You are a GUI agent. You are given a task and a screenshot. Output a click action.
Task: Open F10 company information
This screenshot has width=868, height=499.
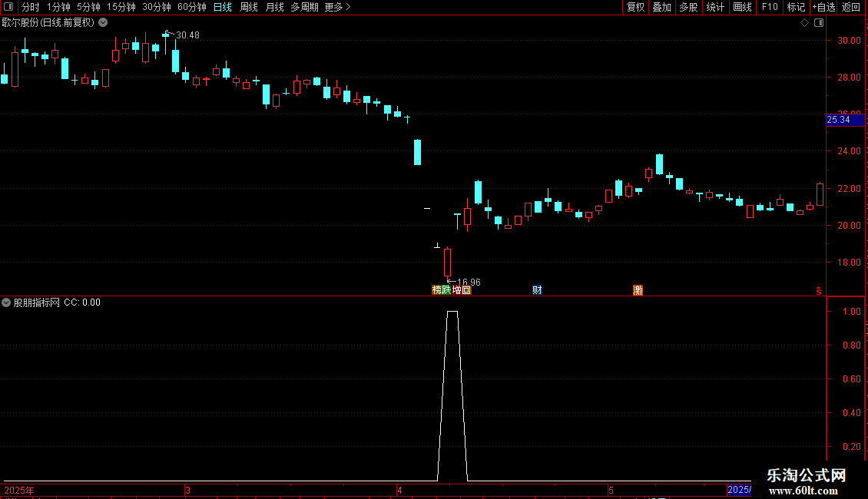pos(770,7)
